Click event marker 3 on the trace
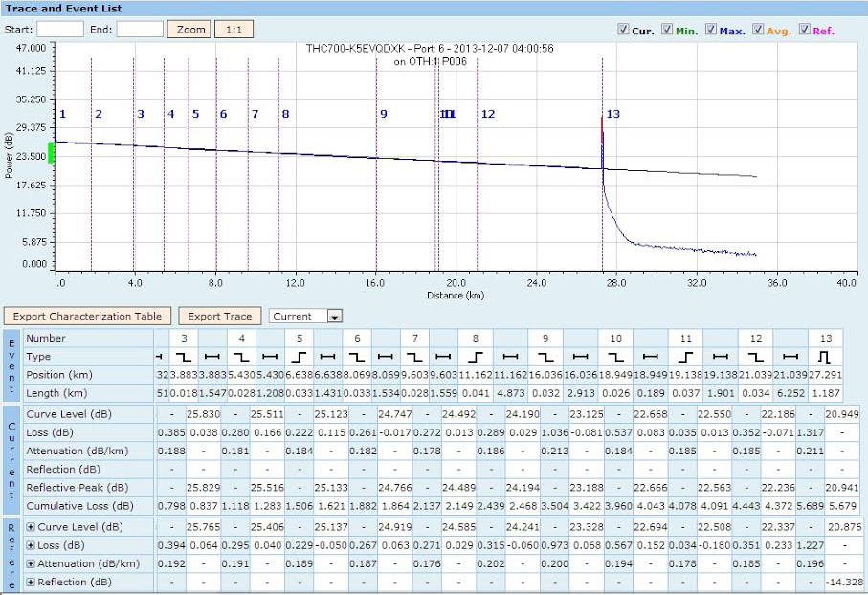Viewport: 868px width, 595px height. tap(141, 114)
